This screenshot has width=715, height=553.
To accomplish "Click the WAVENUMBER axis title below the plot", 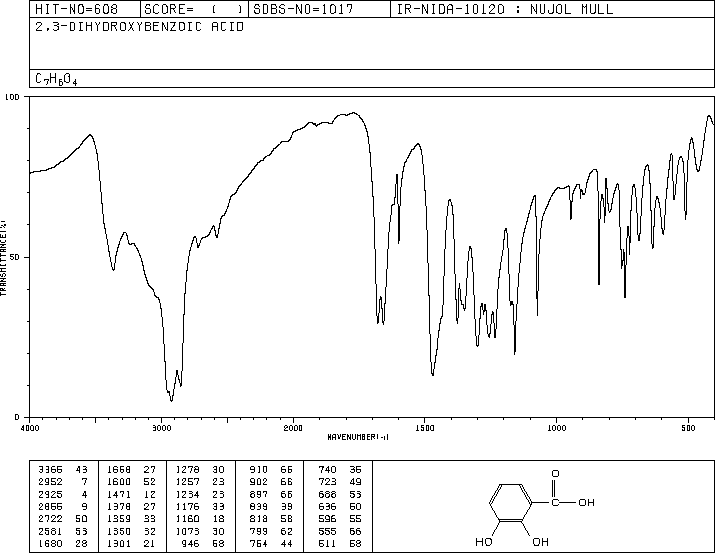I will tap(358, 437).
